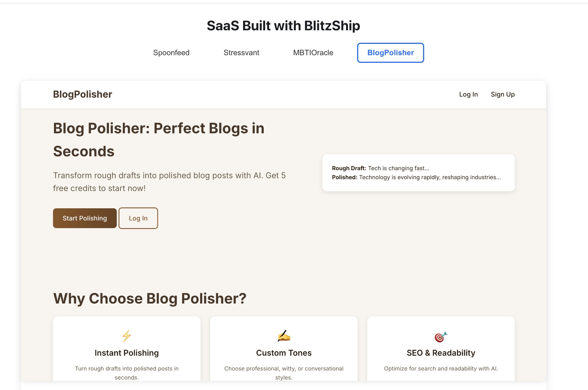Open the Stressvant tab
The width and height of the screenshot is (588, 390).
coord(241,53)
